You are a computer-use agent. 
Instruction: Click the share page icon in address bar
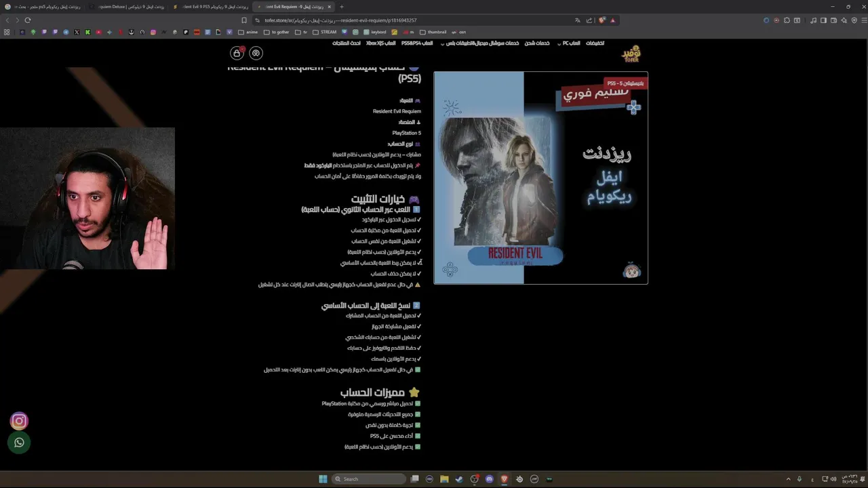click(589, 20)
